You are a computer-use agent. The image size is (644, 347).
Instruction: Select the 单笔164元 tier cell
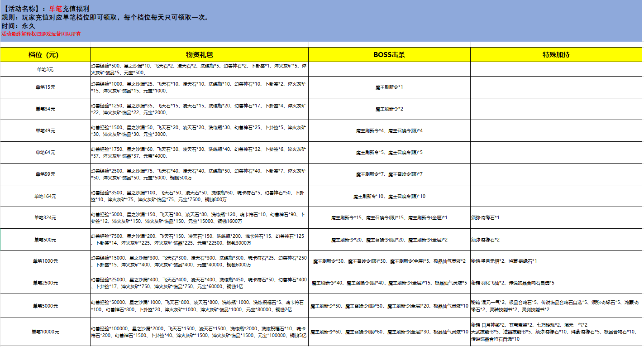point(45,196)
